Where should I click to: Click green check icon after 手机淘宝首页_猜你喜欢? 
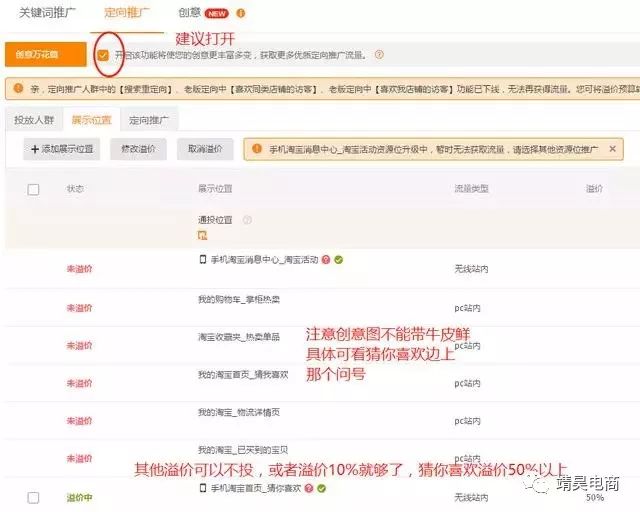(x=322, y=488)
